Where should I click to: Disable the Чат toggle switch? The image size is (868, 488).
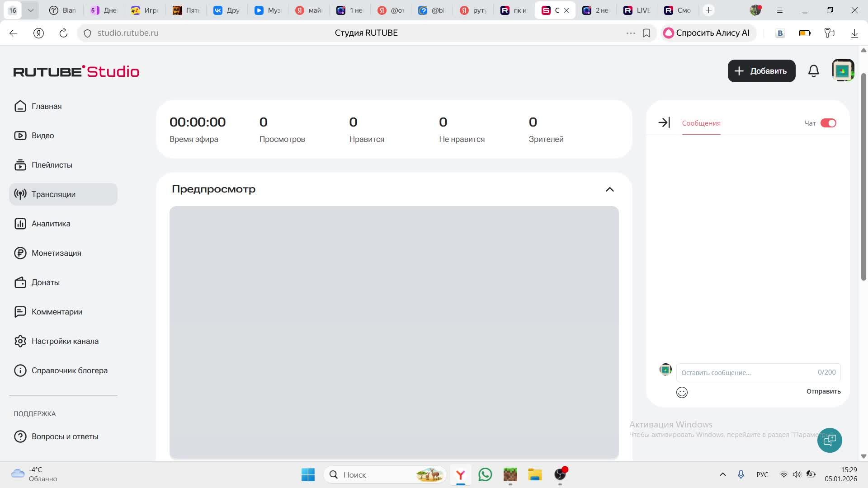[828, 123]
